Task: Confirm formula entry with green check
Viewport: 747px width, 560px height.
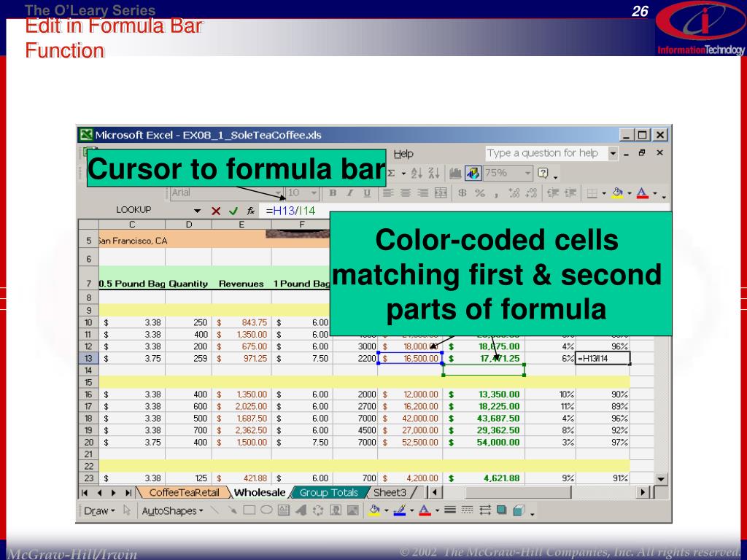Action: click(233, 211)
